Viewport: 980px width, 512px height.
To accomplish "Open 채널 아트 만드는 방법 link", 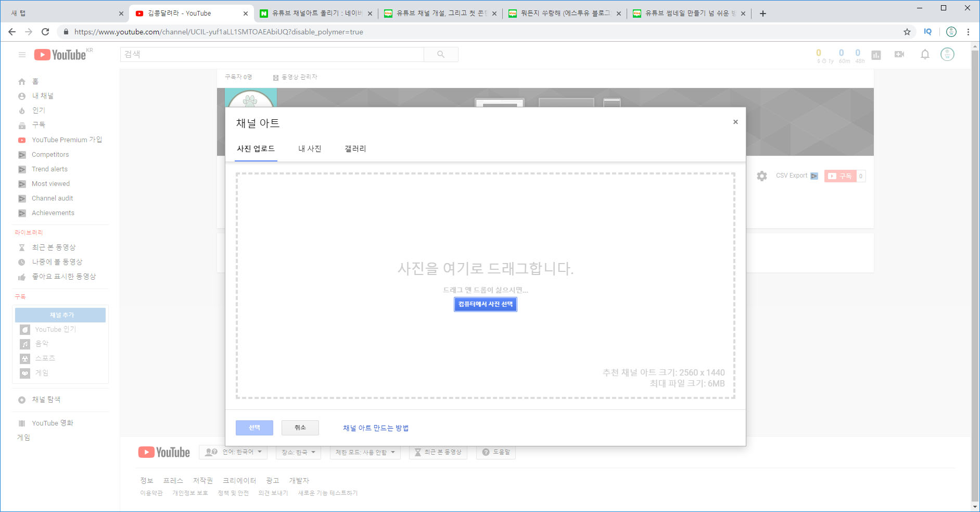I will pos(376,428).
